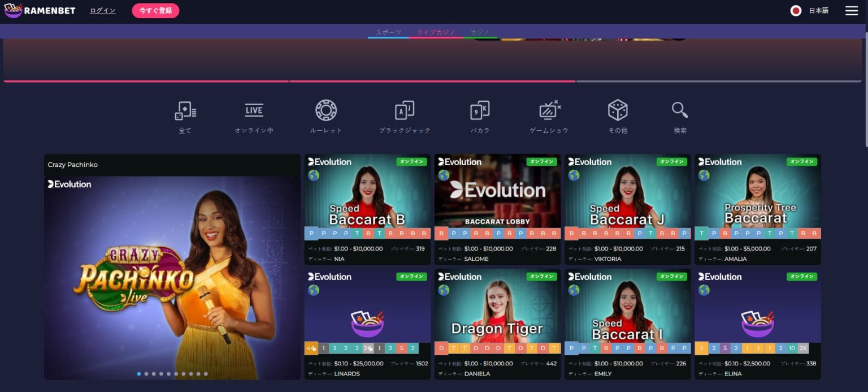This screenshot has height=392, width=868.
Task: Open the 日本語 language selector
Action: (x=819, y=11)
